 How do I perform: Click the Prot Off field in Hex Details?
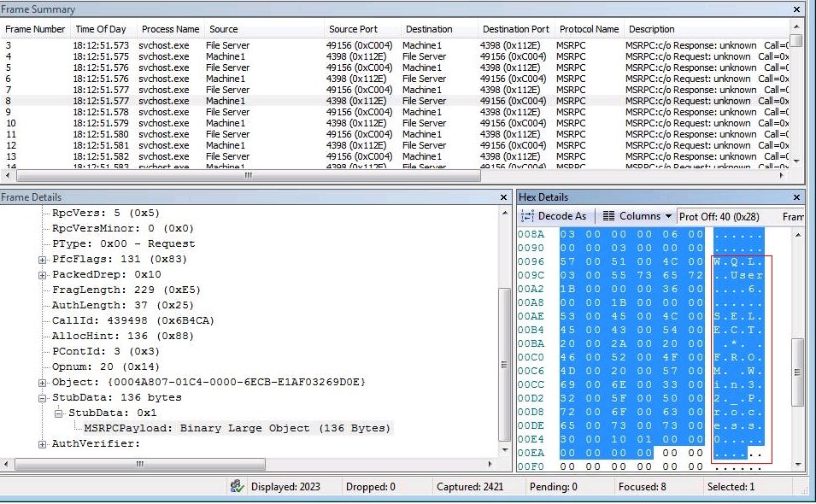pyautogui.click(x=722, y=216)
